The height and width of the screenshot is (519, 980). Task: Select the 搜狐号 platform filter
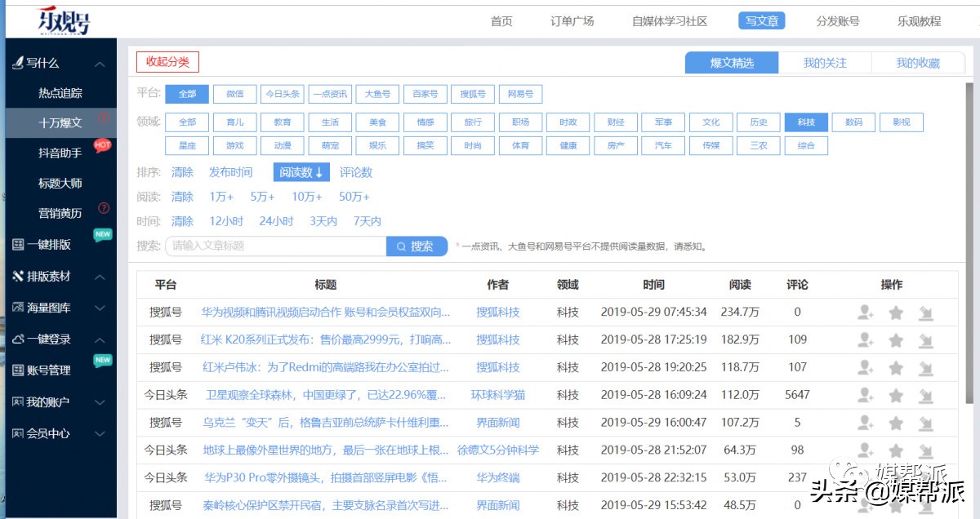coord(472,94)
